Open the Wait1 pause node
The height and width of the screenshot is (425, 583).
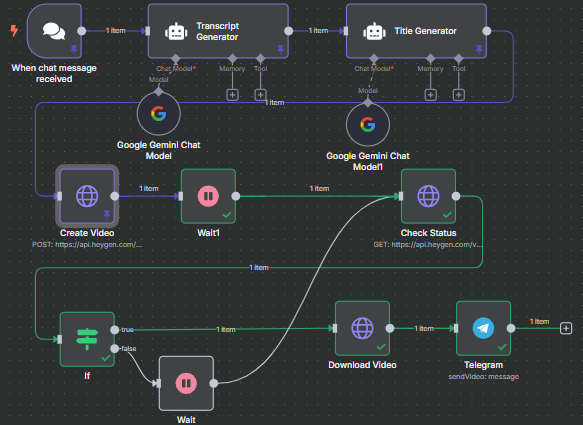208,196
